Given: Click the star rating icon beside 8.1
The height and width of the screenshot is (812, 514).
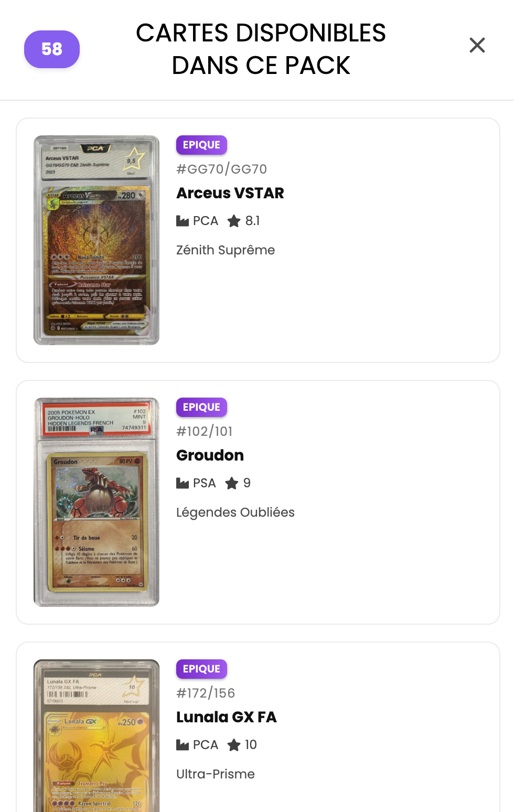Looking at the screenshot, I should tap(234, 221).
